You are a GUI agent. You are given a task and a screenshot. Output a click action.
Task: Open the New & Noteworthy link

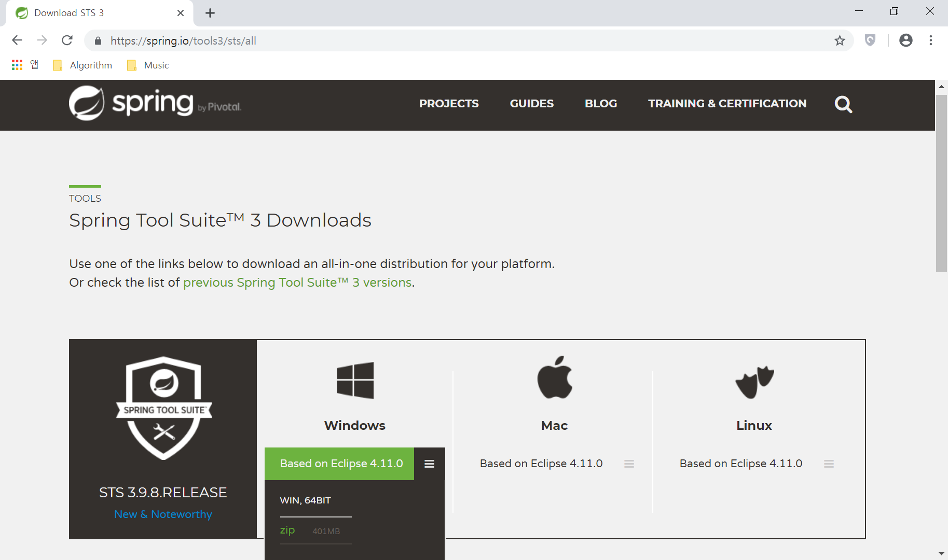tap(163, 514)
